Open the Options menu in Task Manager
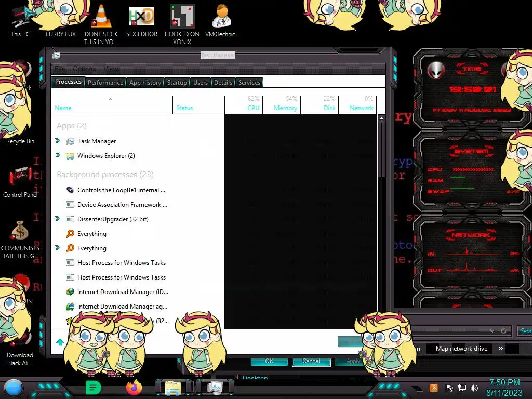Viewport: 532px width, 399px height. (x=84, y=69)
